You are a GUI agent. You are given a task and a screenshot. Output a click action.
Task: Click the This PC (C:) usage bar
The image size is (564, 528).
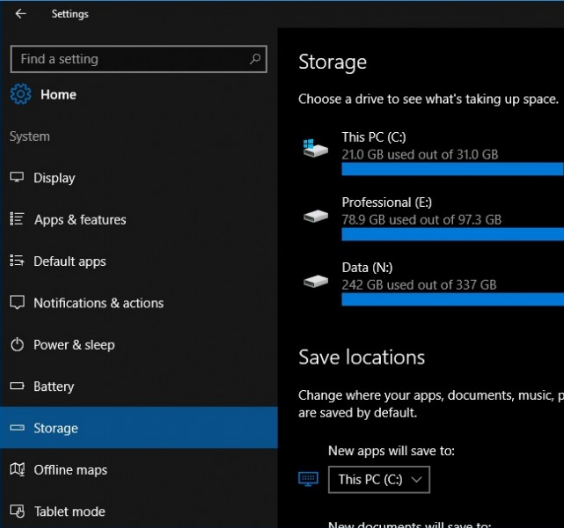click(x=452, y=169)
